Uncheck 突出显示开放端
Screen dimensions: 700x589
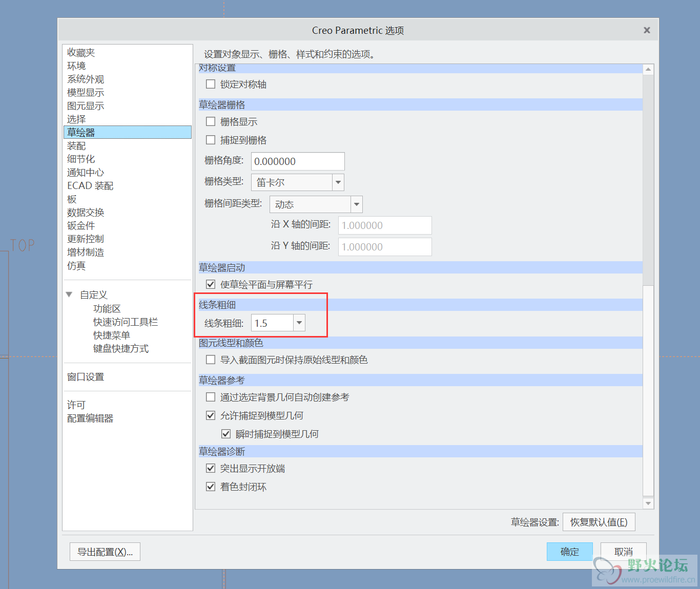(x=210, y=468)
